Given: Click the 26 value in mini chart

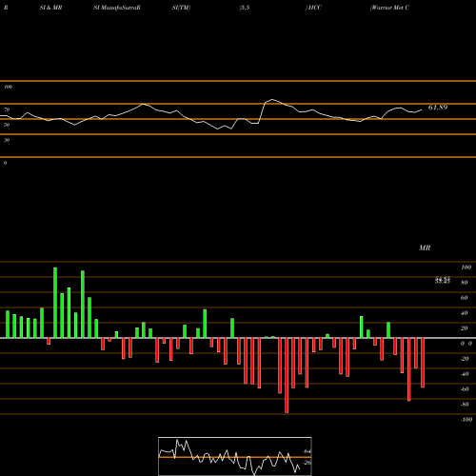Looking at the screenshot, I should (x=307, y=463).
